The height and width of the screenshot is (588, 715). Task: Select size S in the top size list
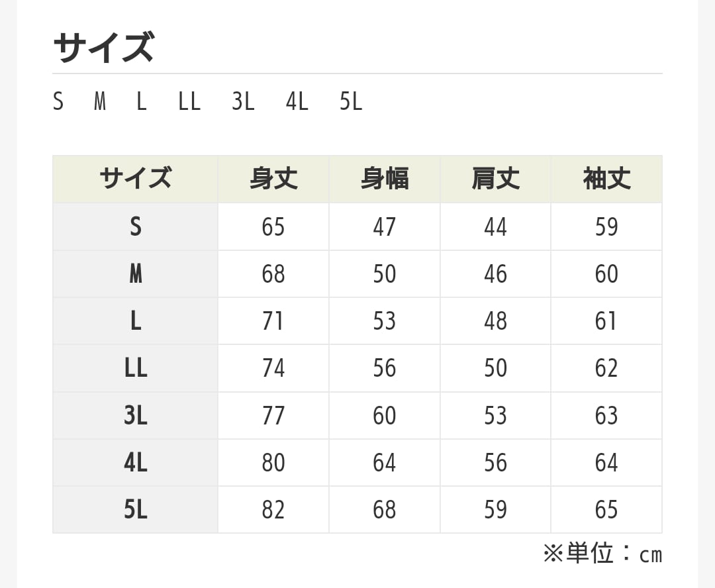(58, 102)
